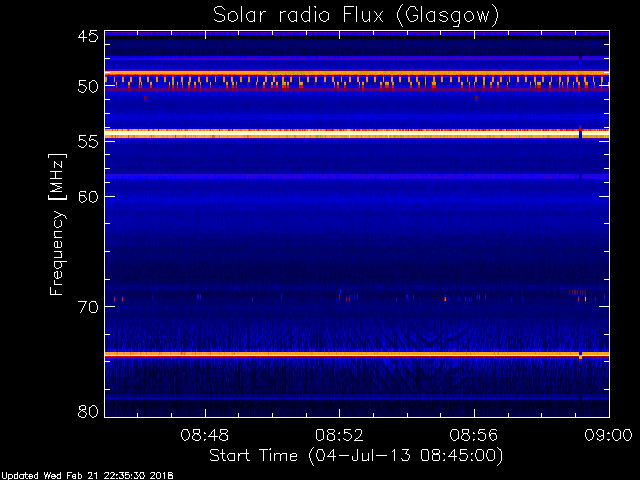Click the bright white band near 54 MHz

coord(355,133)
